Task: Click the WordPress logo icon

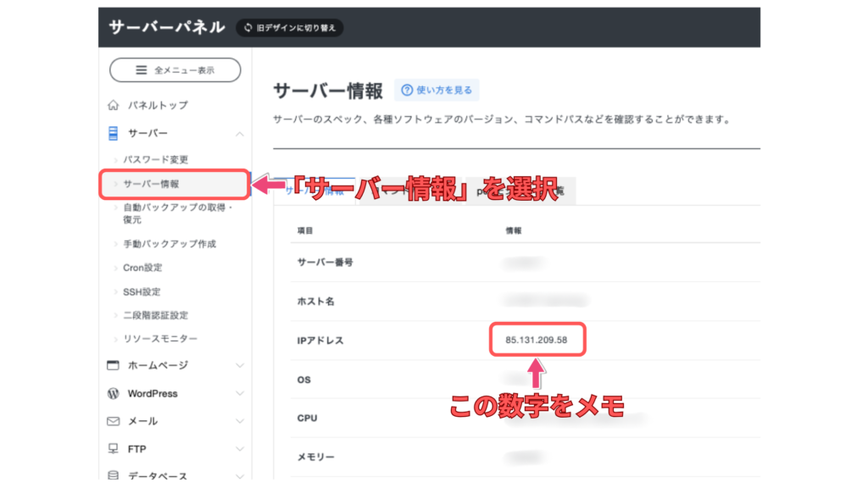Action: [113, 394]
